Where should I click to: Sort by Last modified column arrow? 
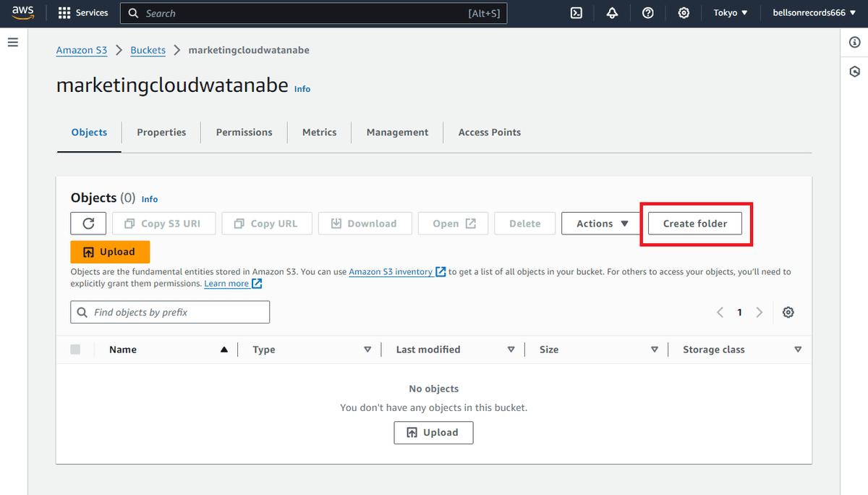click(511, 350)
